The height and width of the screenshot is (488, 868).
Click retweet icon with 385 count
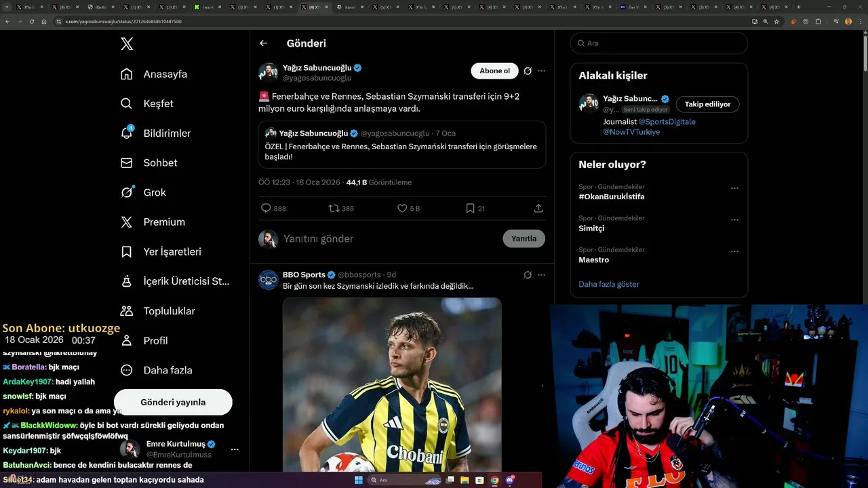[x=334, y=208]
